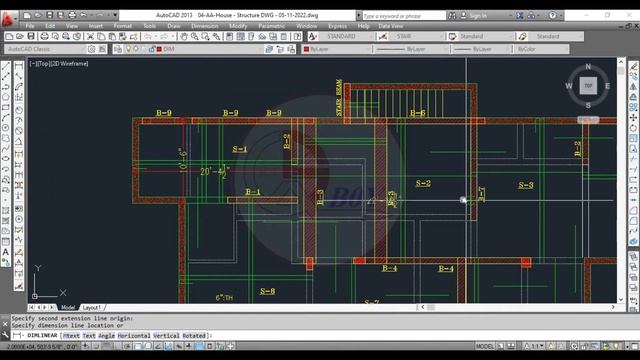Click the Open file icon in Standard toolbar
640x360 pixels.
pyautogui.click(x=20, y=37)
